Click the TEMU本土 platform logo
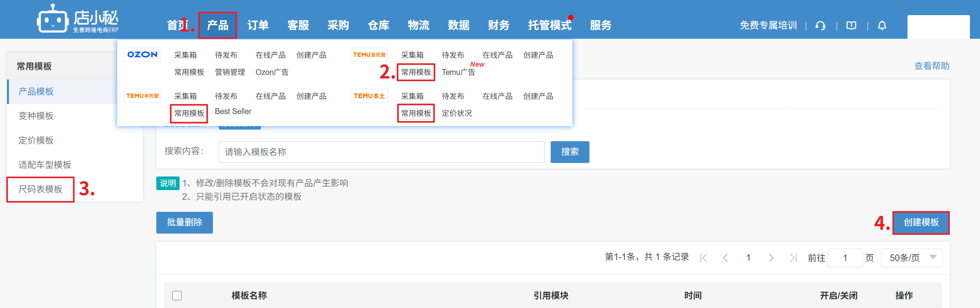This screenshot has height=308, width=980. [369, 96]
